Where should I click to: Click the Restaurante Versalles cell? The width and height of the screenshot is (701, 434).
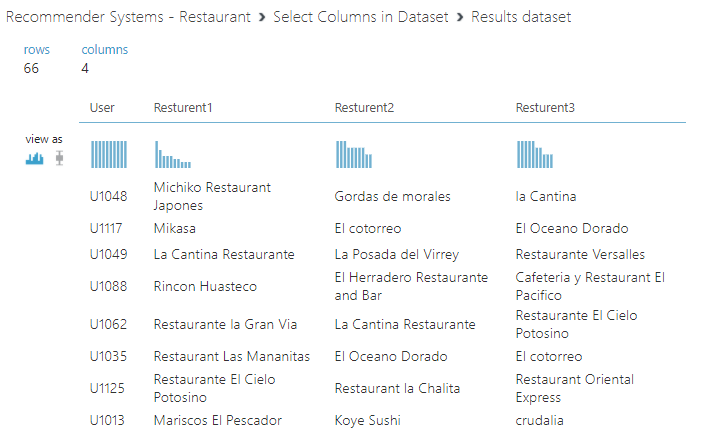point(580,254)
